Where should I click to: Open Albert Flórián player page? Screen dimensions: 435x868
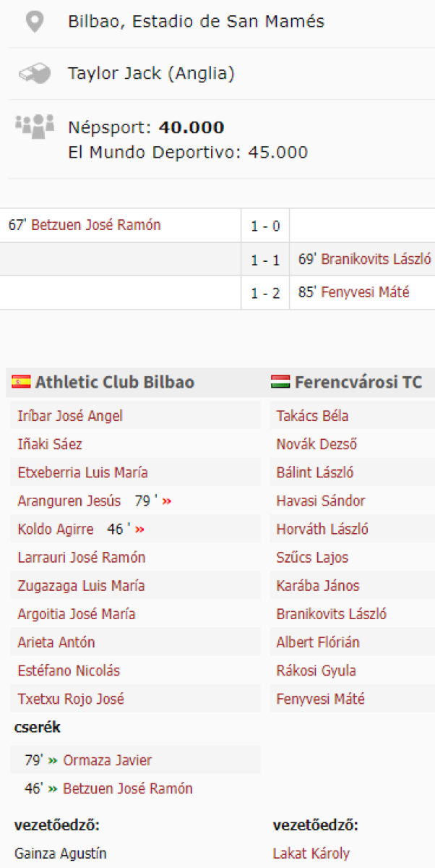click(x=317, y=642)
